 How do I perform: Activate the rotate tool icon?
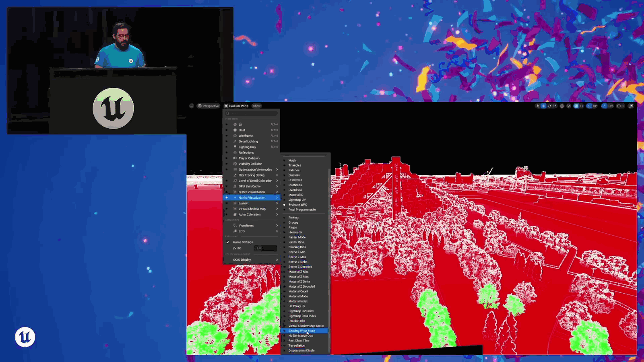click(x=549, y=106)
